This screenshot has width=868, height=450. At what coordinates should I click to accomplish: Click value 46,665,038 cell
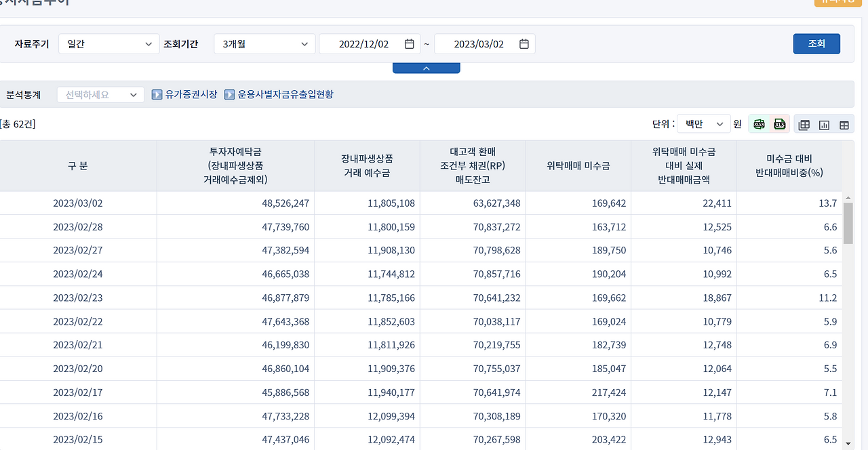point(285,274)
